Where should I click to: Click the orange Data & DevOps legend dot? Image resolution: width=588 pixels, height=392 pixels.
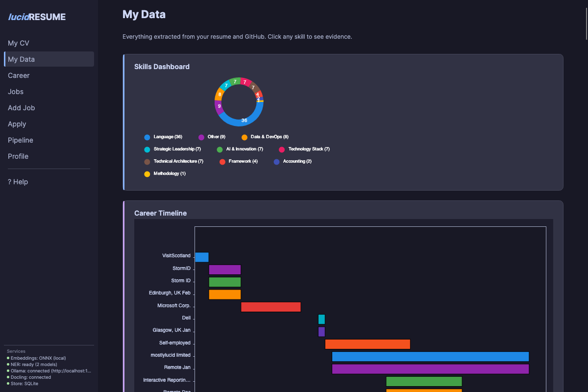click(x=245, y=137)
